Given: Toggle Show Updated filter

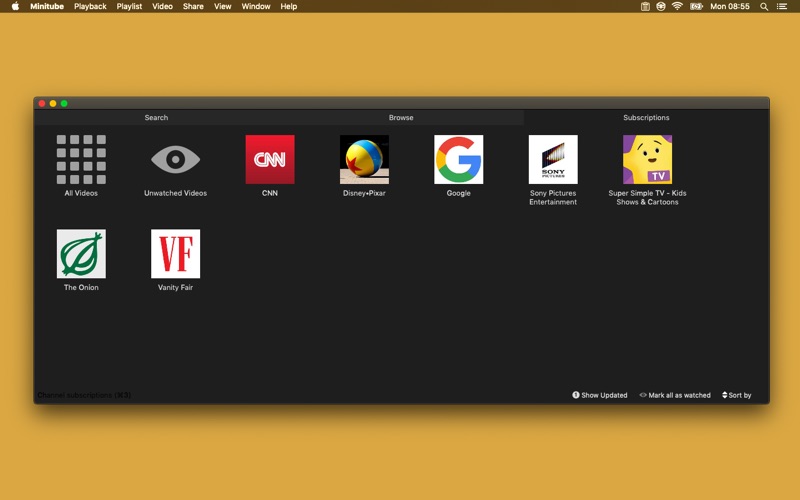Looking at the screenshot, I should 600,395.
